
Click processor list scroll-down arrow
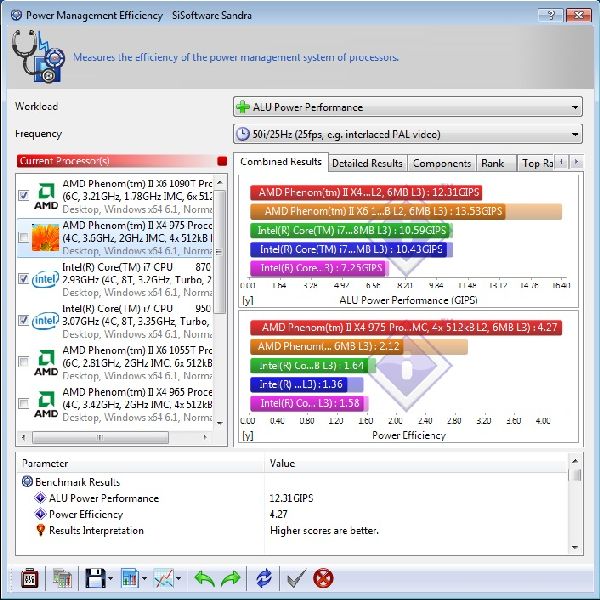click(x=220, y=423)
